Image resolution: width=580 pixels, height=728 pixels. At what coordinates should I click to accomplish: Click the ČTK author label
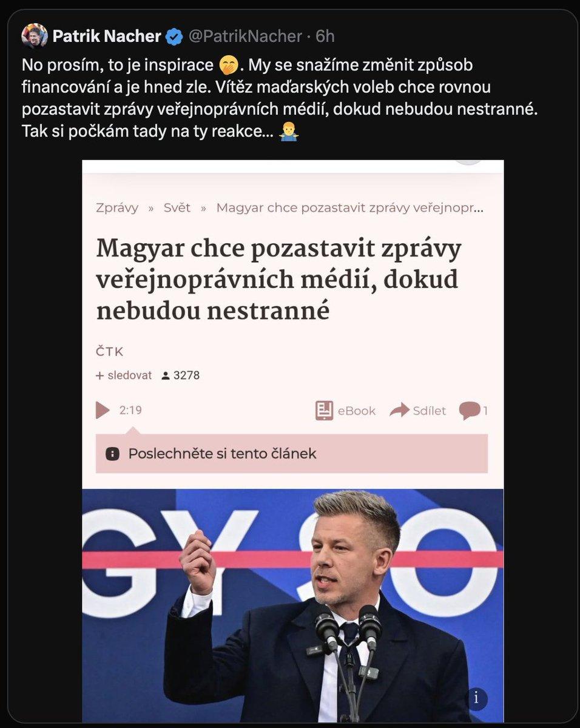110,352
